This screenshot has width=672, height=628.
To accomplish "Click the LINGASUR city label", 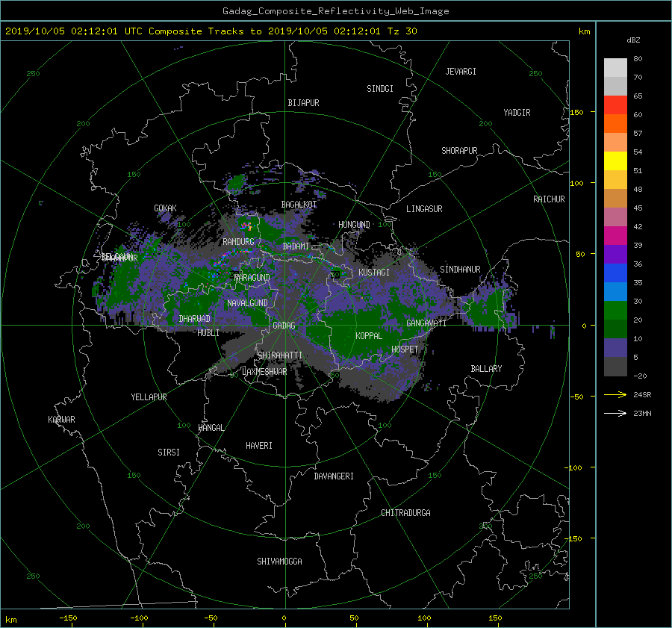I will click(x=424, y=209).
